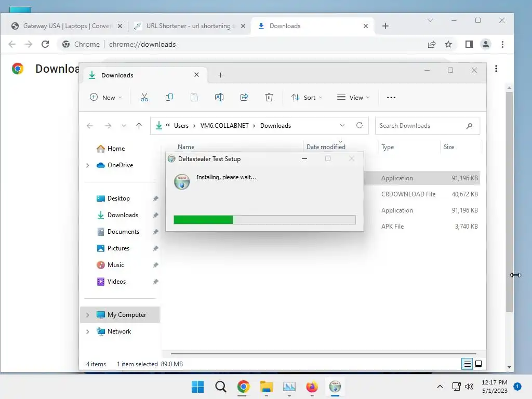
Task: Sort files by Date modified column
Action: [326, 147]
